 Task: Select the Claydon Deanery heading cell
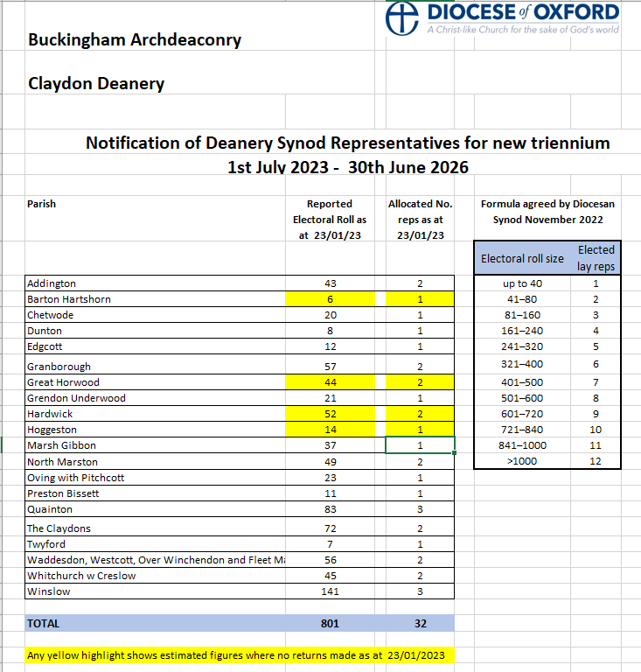[96, 84]
